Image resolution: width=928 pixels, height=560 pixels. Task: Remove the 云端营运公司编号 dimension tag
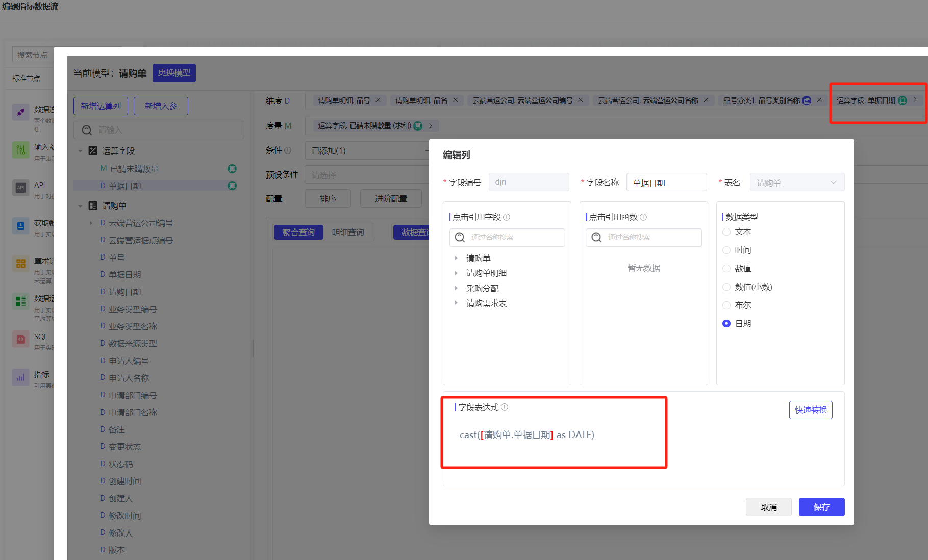click(x=581, y=100)
